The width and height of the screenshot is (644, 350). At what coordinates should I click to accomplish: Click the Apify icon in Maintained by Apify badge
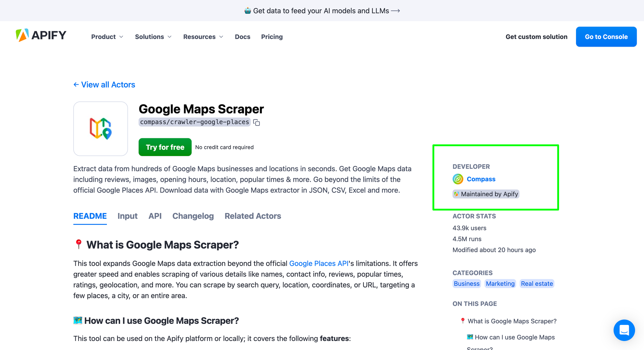pos(457,194)
